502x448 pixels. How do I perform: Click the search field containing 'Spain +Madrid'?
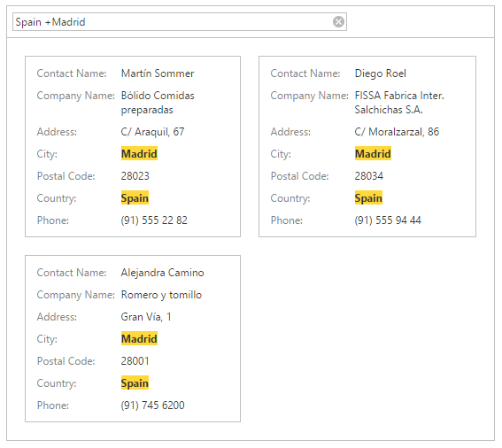[x=179, y=22]
